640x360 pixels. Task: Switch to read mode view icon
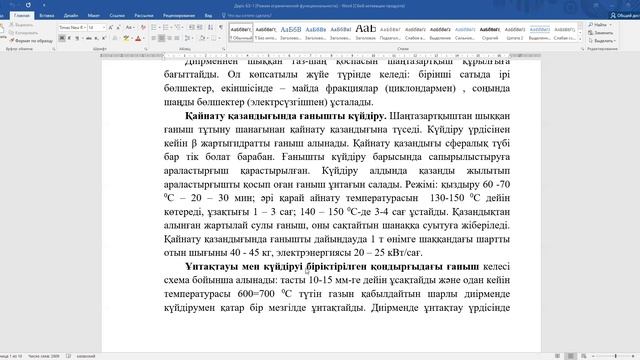pyautogui.click(x=558, y=356)
